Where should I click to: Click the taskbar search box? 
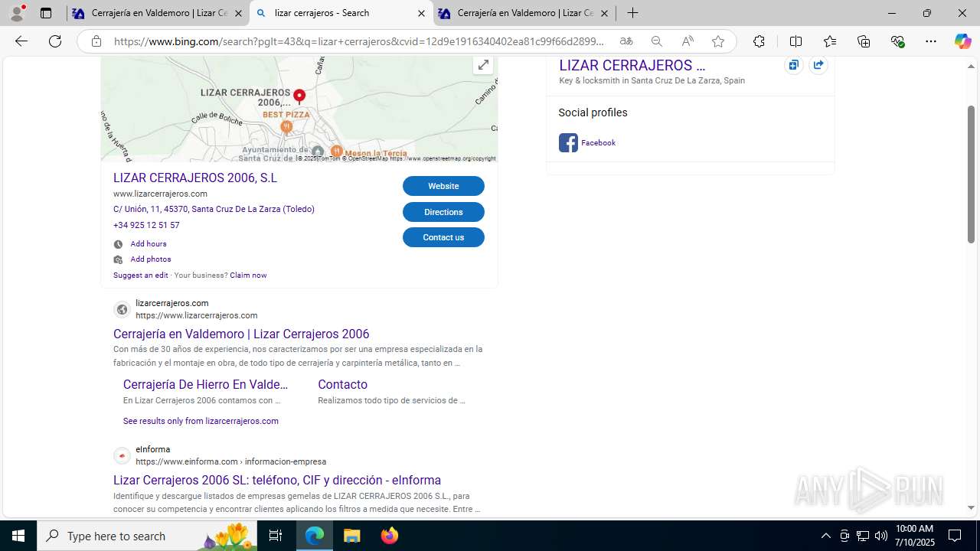[x=147, y=536]
